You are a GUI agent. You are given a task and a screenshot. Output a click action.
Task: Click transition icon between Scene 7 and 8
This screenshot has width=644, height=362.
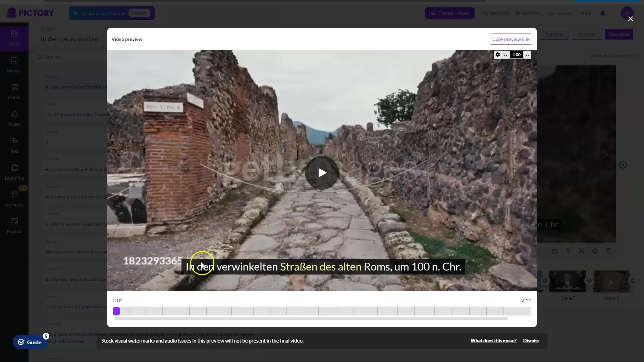[x=589, y=281]
